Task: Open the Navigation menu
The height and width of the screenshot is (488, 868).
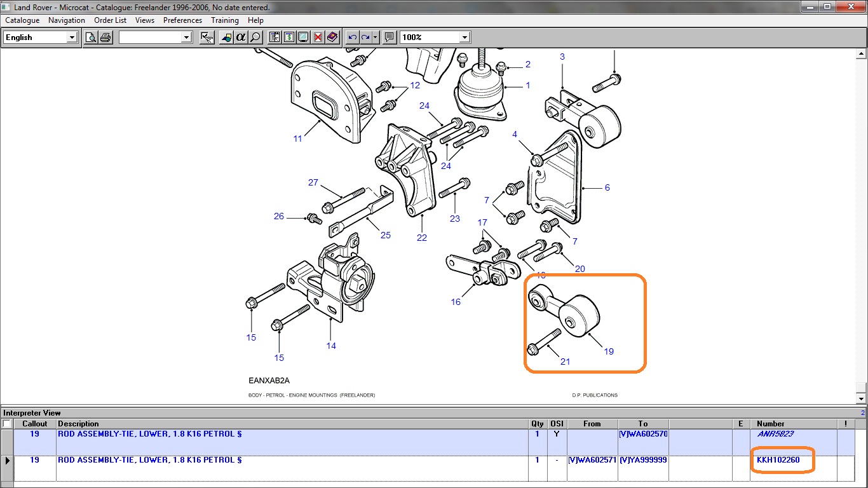Action: coord(67,20)
